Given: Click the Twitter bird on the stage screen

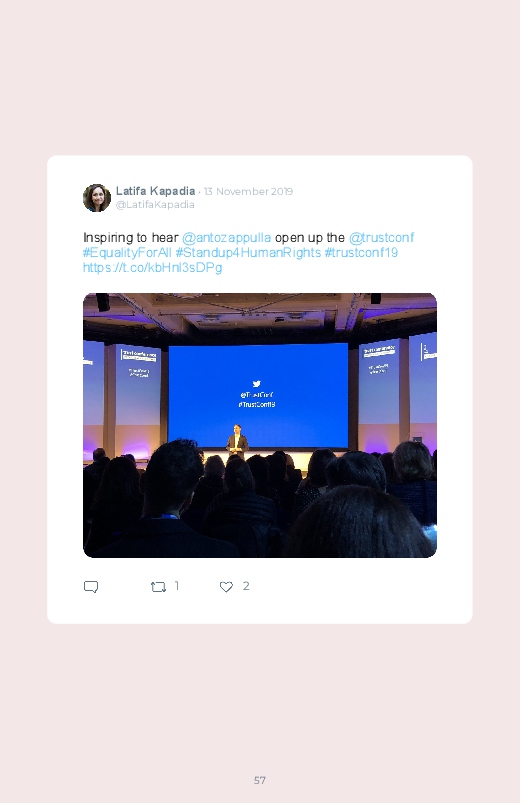Looking at the screenshot, I should 257,384.
